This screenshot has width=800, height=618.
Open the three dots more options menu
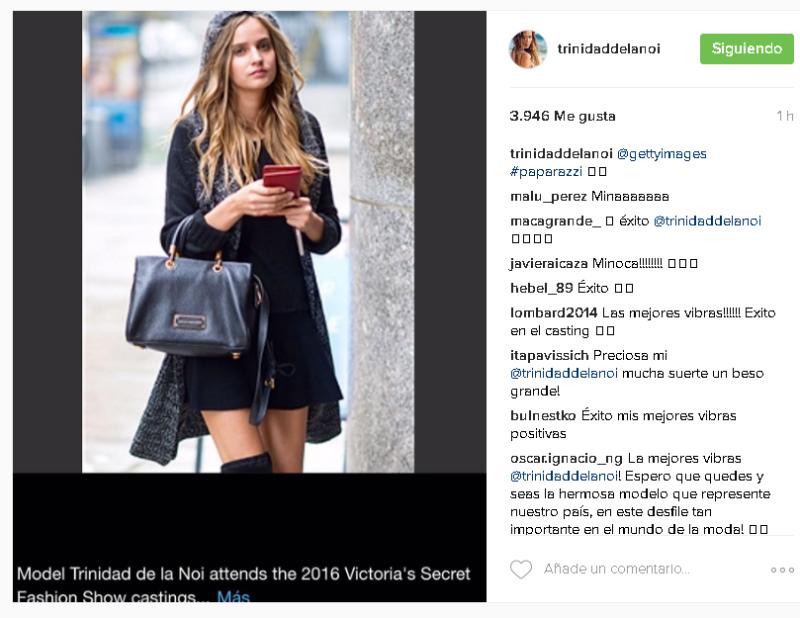782,570
